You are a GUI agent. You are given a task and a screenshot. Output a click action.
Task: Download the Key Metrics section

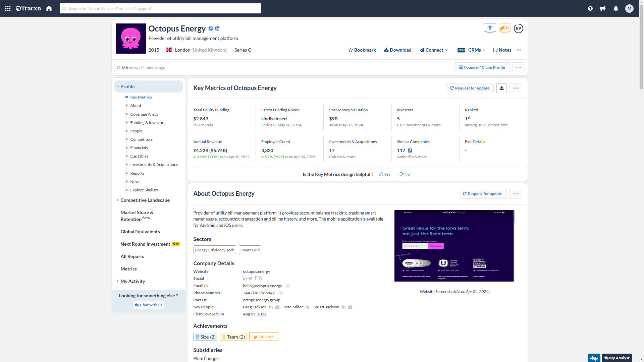(x=501, y=88)
